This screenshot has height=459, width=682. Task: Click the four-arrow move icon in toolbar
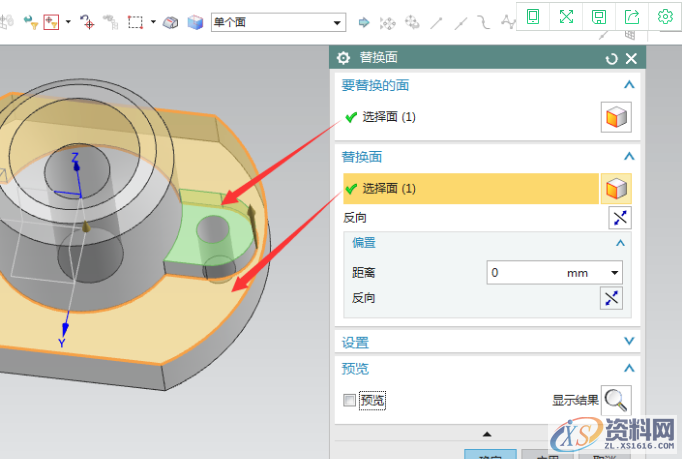coord(388,23)
